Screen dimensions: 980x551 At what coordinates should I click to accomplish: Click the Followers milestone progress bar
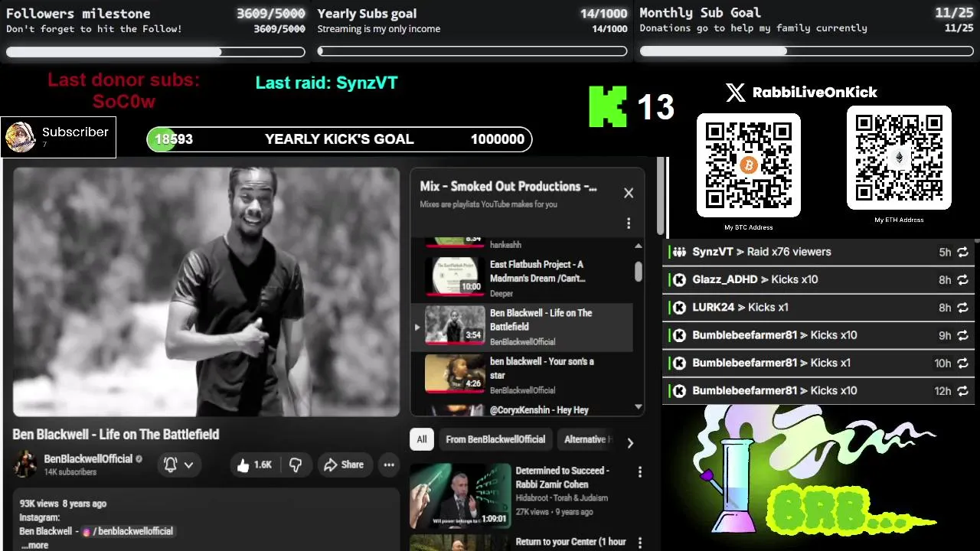155,52
